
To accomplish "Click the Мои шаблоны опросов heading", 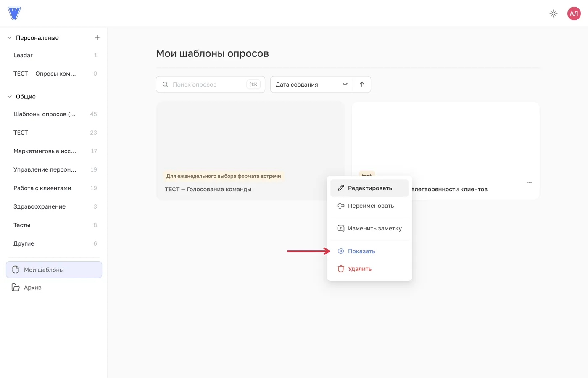I will click(x=212, y=53).
